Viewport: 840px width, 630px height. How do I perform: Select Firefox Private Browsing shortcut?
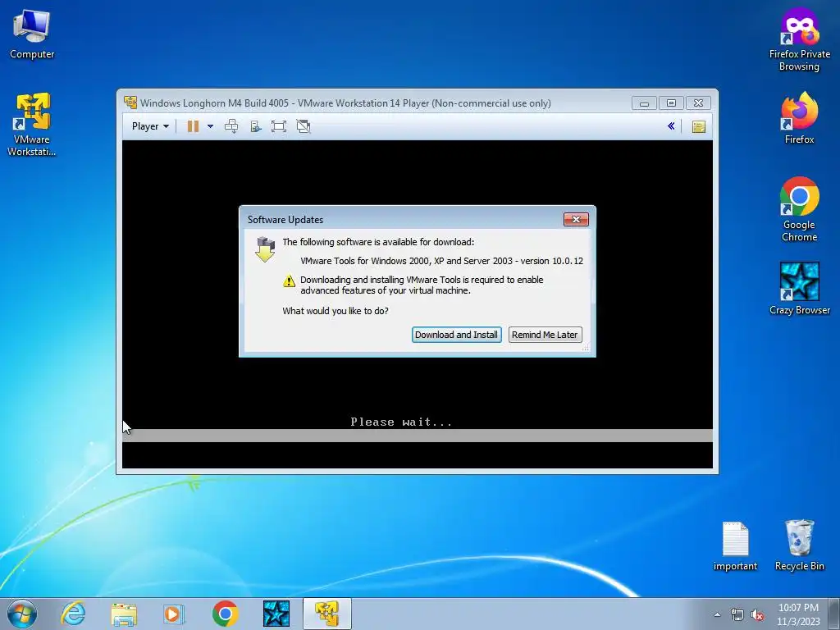[x=799, y=40]
